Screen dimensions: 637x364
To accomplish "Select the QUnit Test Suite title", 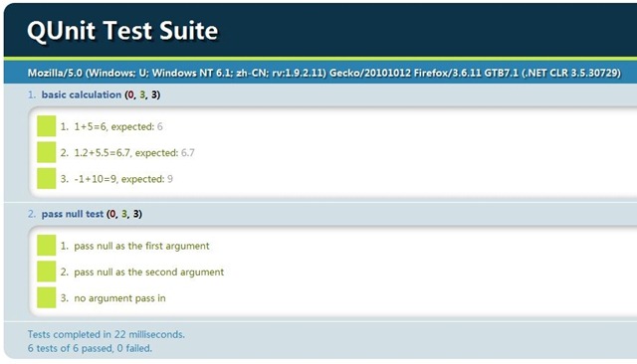I will click(x=122, y=31).
